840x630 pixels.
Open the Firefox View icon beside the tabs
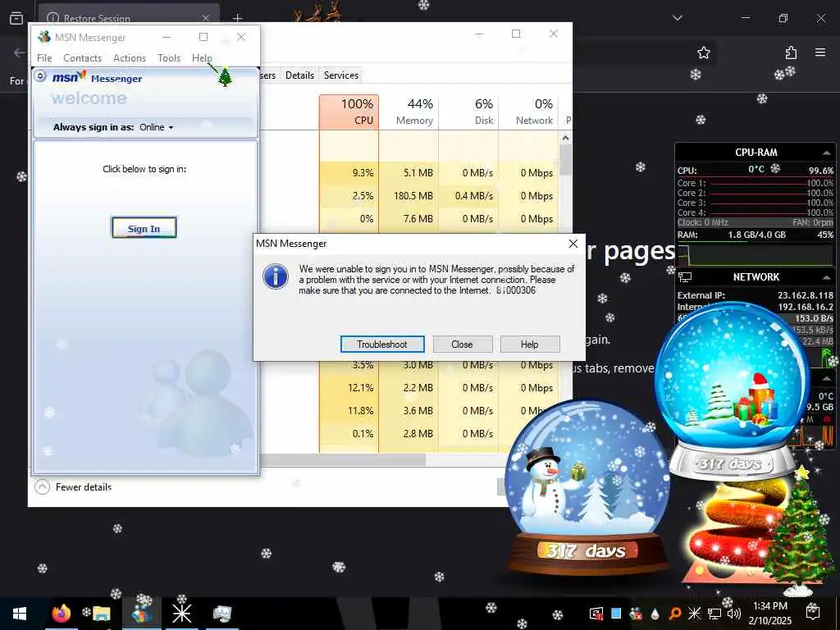point(16,18)
